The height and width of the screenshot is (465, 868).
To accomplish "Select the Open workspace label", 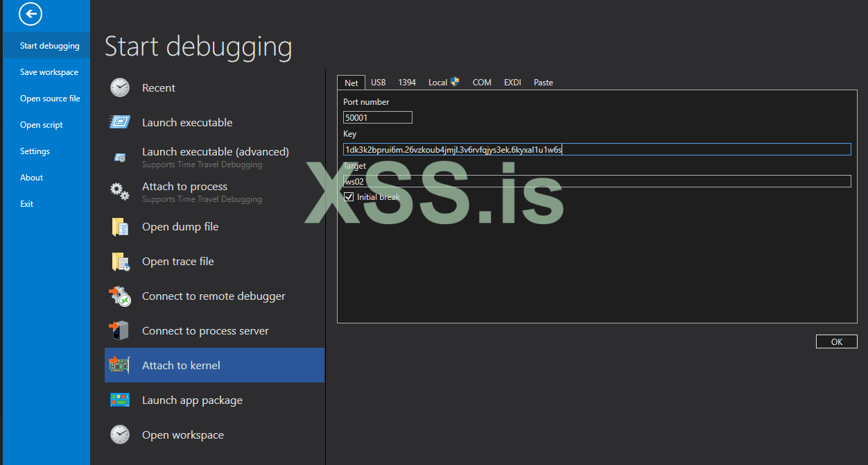I will point(183,435).
